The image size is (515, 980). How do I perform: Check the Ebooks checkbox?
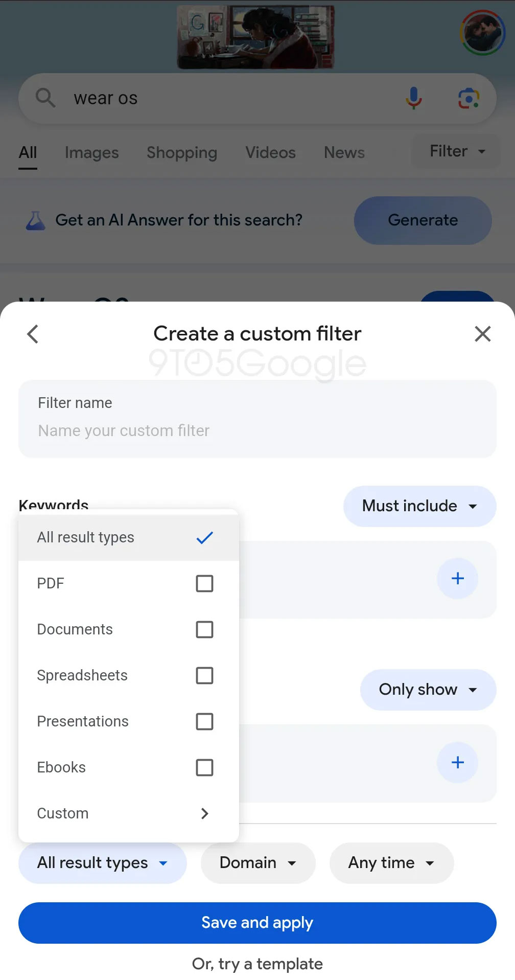coord(204,767)
